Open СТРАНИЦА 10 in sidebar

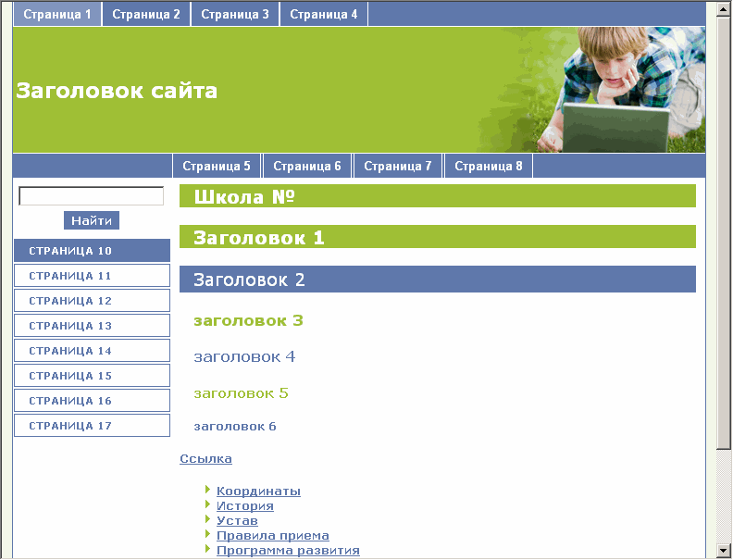tap(93, 251)
